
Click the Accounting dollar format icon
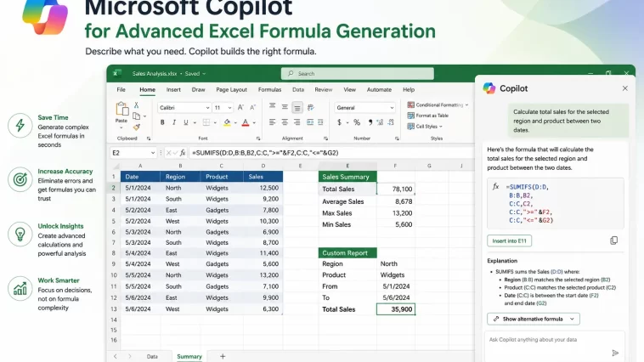click(x=339, y=122)
